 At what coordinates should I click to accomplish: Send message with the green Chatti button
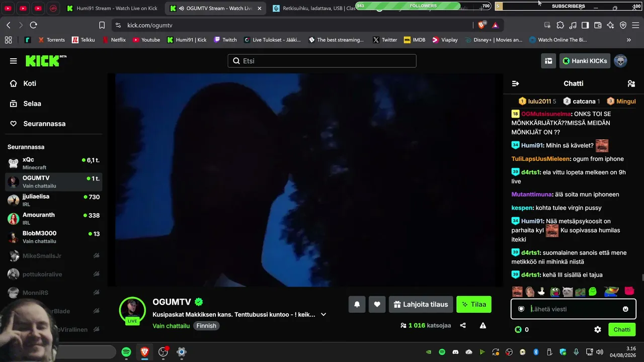622,329
